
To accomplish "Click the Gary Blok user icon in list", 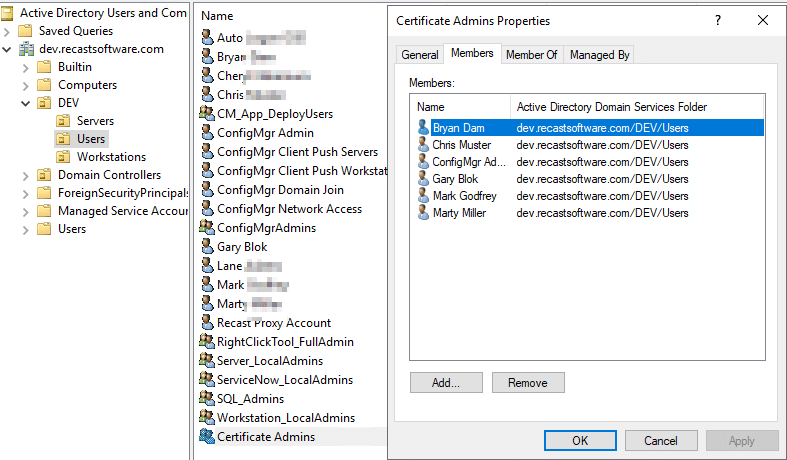I will pyautogui.click(x=207, y=247).
